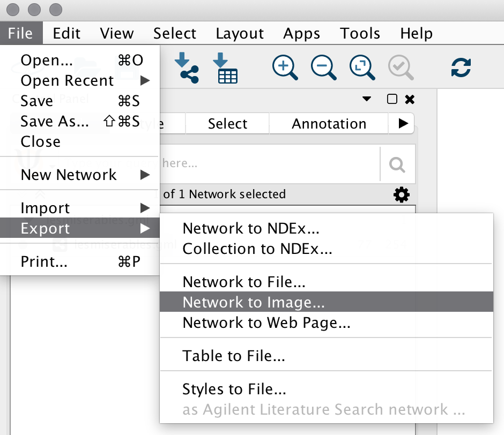
Task: Click the network search query input field
Action: tap(270, 163)
